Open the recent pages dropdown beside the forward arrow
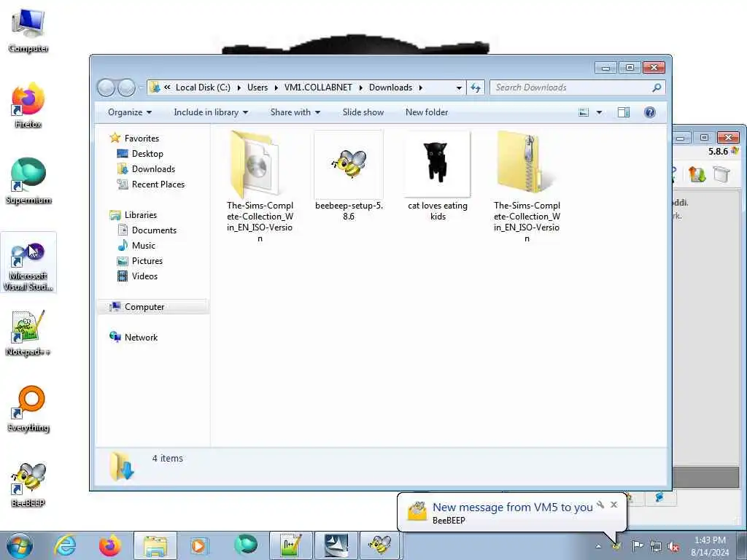The height and width of the screenshot is (560, 747). (141, 88)
